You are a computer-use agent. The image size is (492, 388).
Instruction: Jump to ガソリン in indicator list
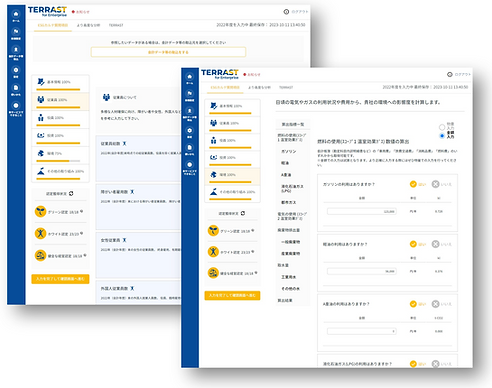(x=289, y=151)
